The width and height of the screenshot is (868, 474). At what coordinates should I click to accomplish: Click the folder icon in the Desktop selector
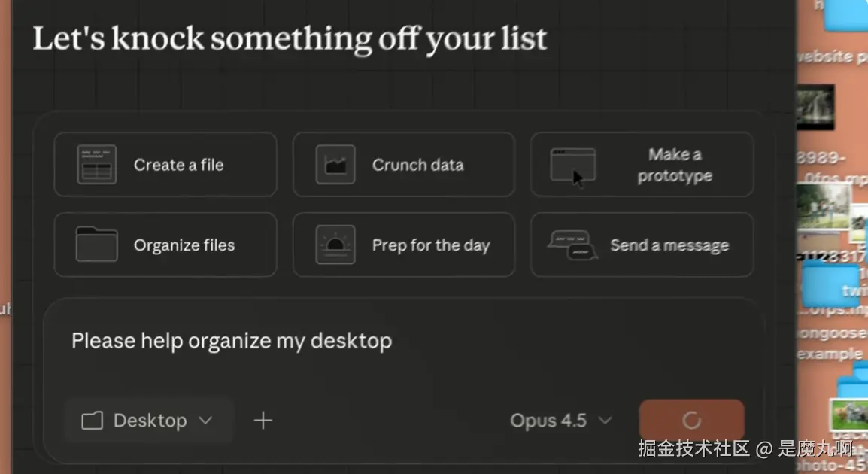(x=92, y=421)
